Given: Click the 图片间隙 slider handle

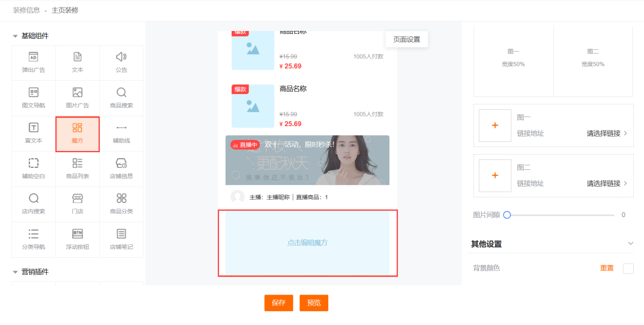Looking at the screenshot, I should pos(507,215).
